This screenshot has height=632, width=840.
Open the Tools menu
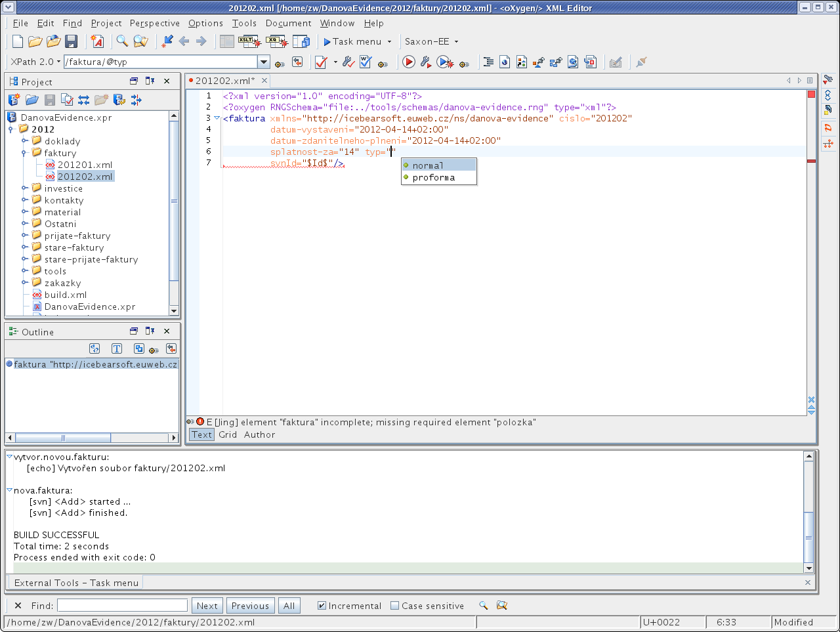coord(244,23)
